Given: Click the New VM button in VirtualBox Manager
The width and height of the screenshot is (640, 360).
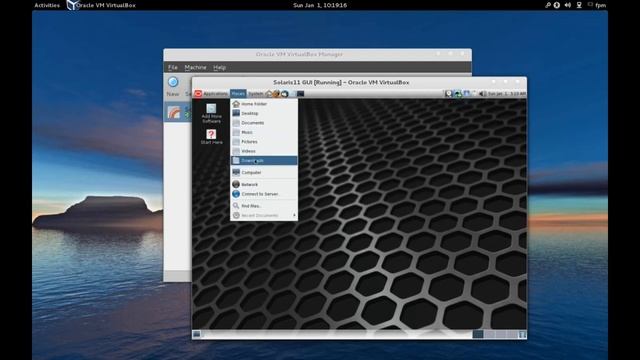Looking at the screenshot, I should pyautogui.click(x=173, y=87).
